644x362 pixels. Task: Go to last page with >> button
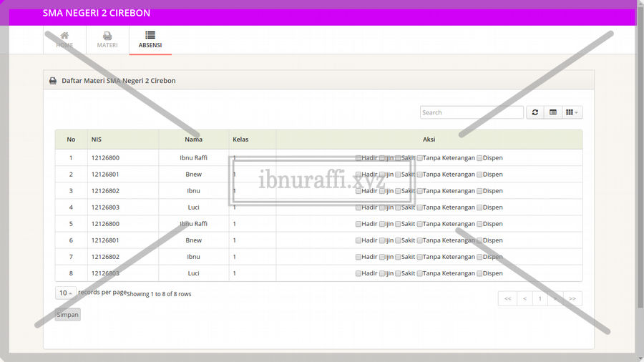tap(572, 298)
